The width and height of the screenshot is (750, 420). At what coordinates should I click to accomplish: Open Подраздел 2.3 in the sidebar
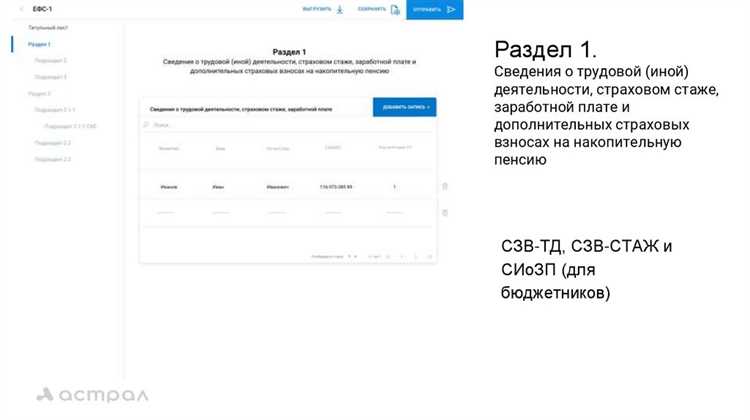(x=53, y=159)
